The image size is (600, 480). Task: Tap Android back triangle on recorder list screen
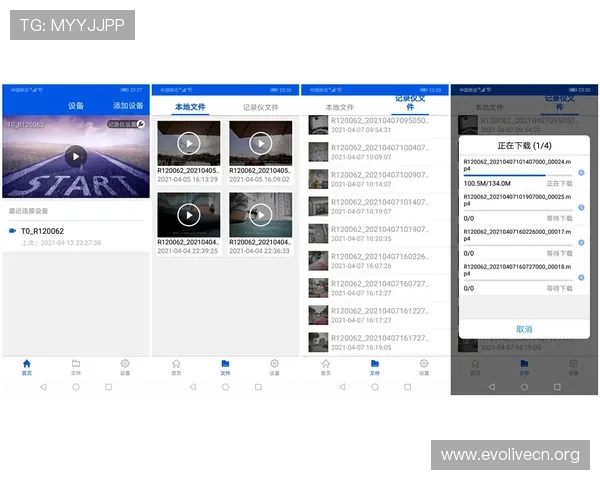342,387
